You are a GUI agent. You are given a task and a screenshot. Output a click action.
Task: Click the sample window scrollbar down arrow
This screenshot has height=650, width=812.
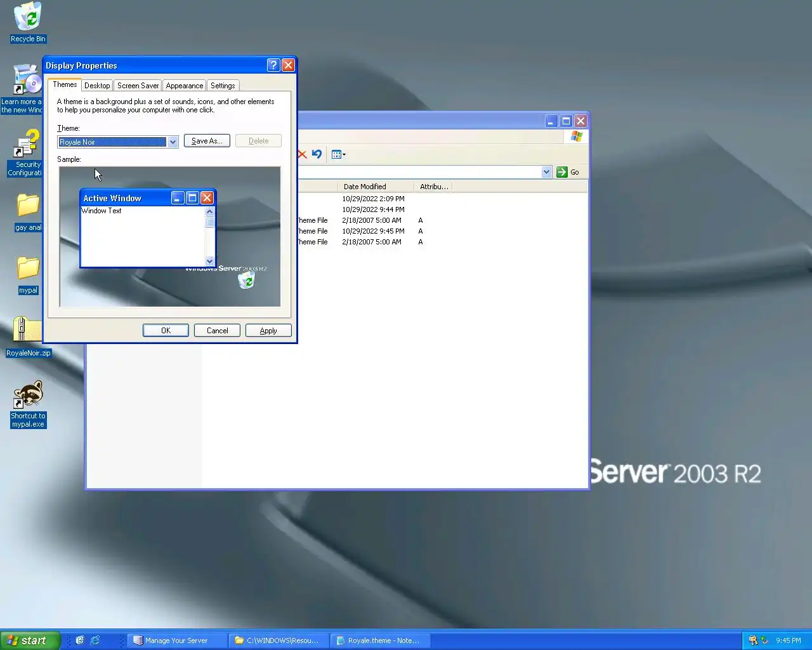209,261
